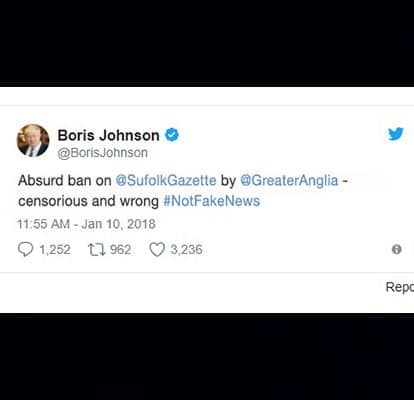Click the 11:55 AM - Jan 10, 2018 timestamp

tap(86, 224)
